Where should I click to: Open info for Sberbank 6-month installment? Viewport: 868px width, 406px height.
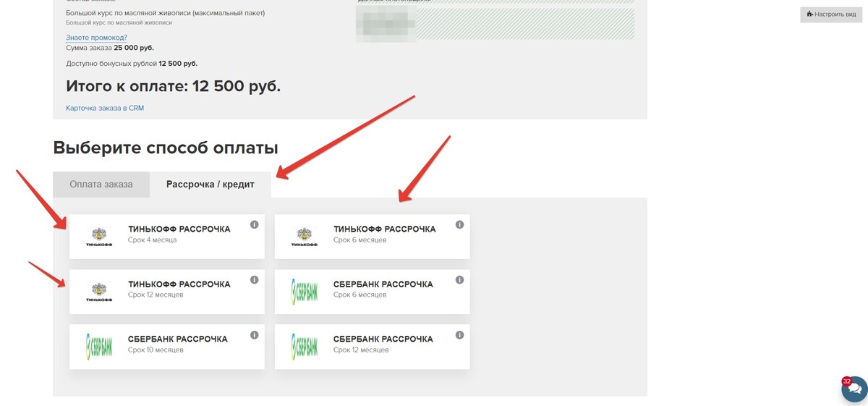pos(460,279)
